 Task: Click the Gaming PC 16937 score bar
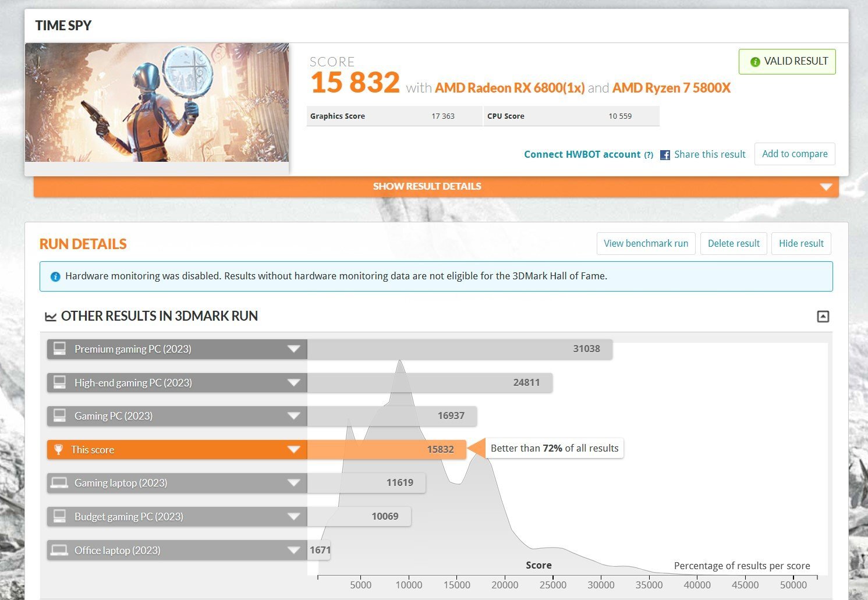point(392,416)
